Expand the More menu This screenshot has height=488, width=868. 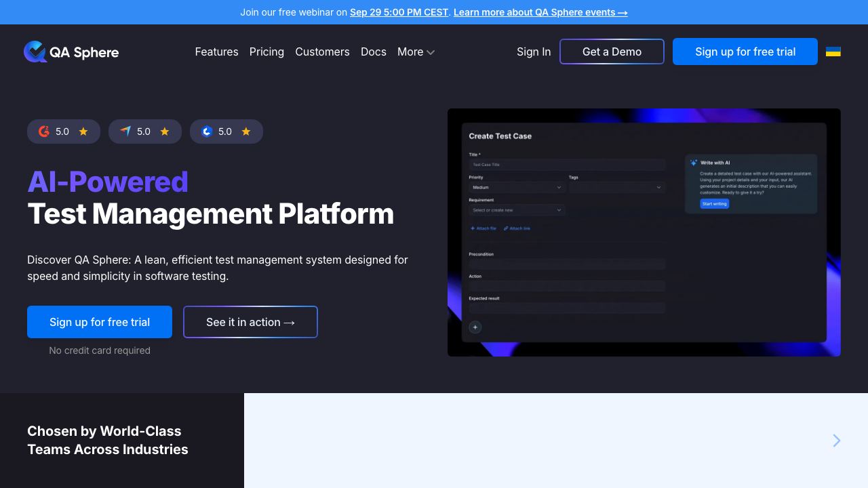pos(416,52)
